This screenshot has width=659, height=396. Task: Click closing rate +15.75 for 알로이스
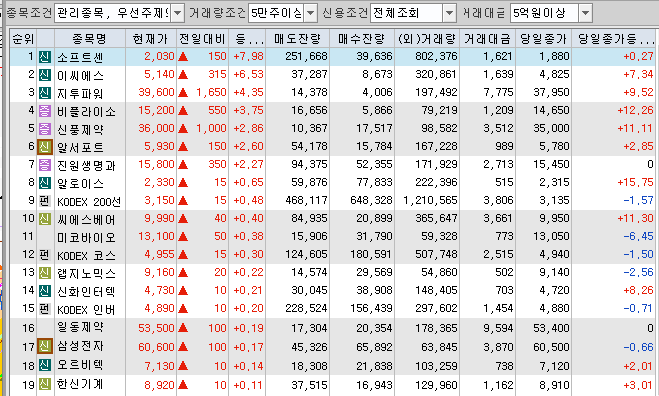[x=635, y=182]
